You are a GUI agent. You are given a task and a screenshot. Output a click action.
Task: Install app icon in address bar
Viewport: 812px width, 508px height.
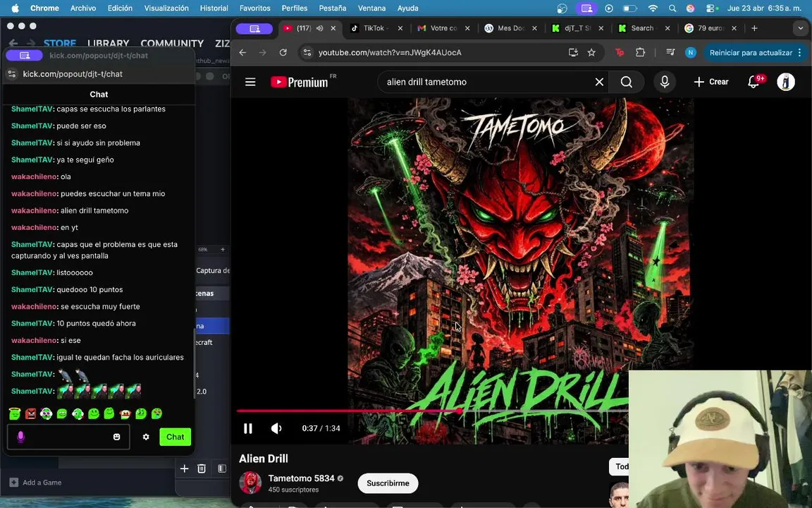pyautogui.click(x=573, y=52)
